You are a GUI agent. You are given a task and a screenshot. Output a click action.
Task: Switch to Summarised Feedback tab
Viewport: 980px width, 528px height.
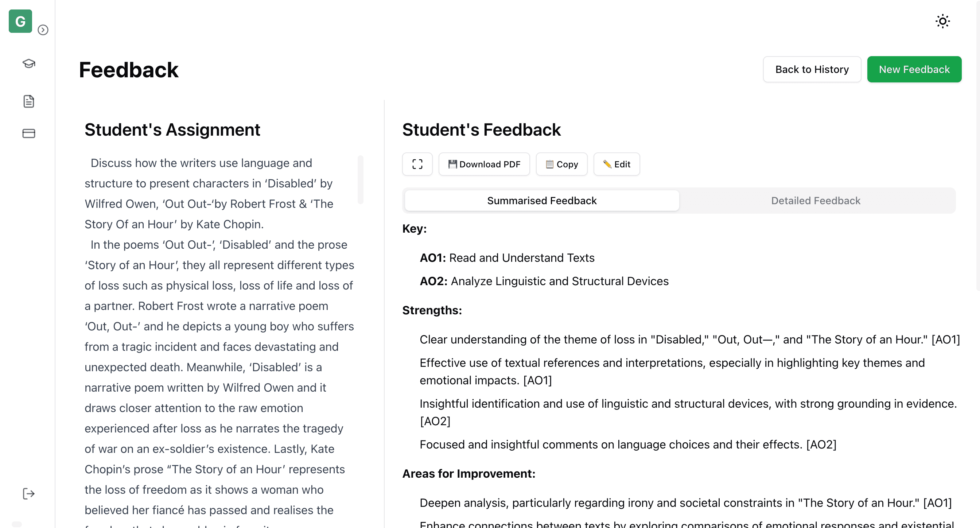coord(541,201)
